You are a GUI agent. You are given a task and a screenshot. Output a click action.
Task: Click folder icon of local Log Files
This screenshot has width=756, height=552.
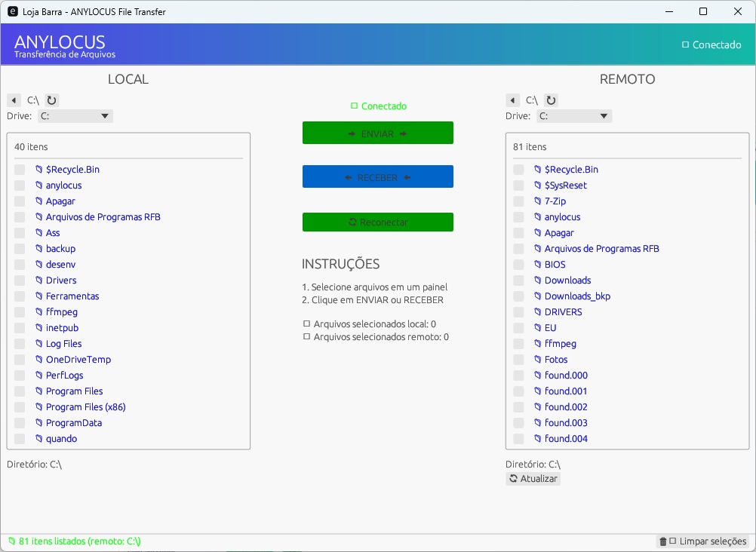click(39, 343)
